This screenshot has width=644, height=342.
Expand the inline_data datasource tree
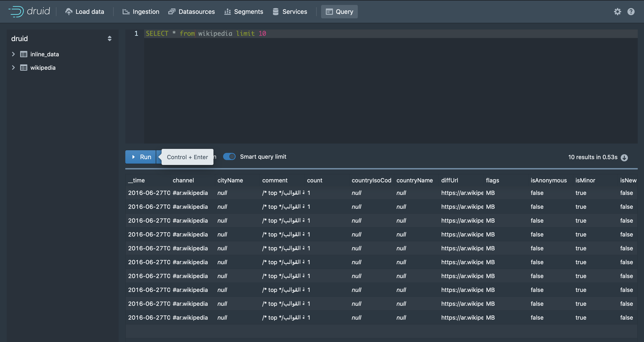click(13, 54)
